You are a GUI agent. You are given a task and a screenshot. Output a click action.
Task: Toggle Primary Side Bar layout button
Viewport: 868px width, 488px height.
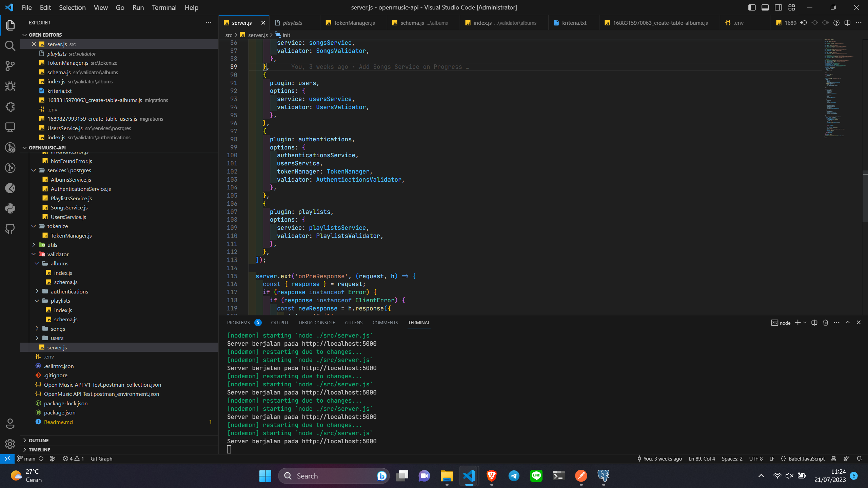[752, 7]
